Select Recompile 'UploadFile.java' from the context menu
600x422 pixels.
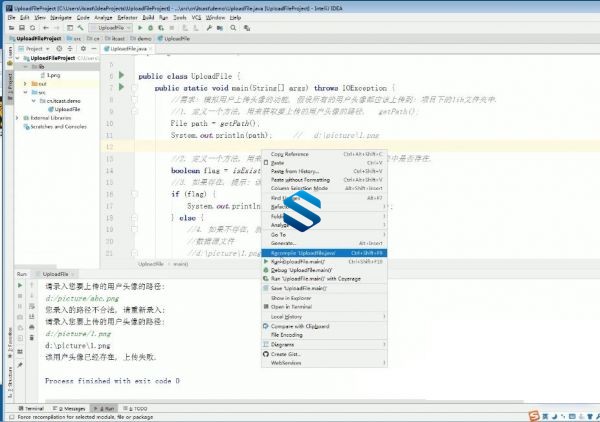[324, 253]
